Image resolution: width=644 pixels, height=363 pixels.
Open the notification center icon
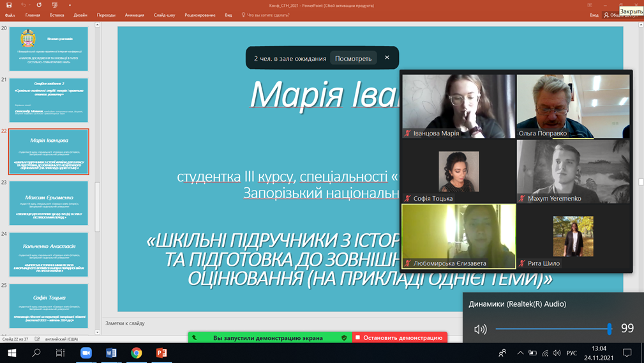click(x=627, y=353)
